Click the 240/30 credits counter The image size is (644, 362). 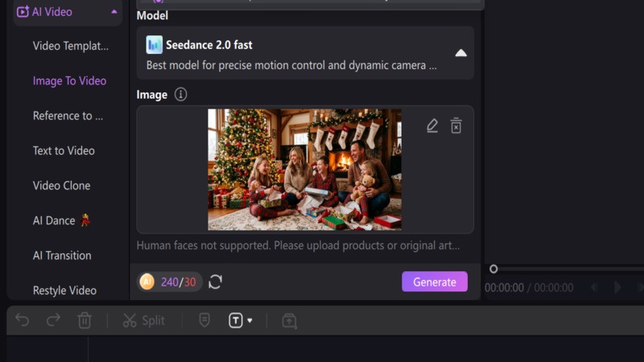click(178, 282)
